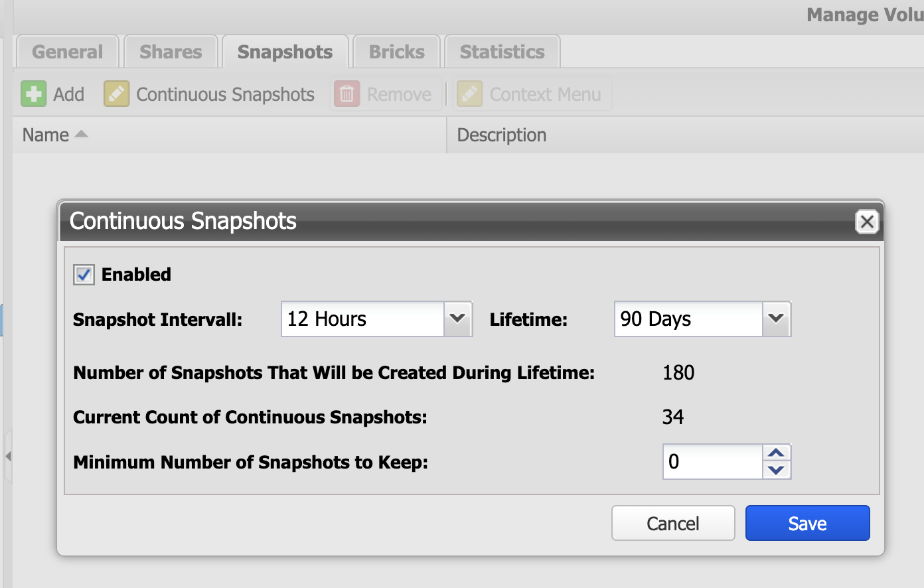Screen dimensions: 924x588
Task: Open the Bricks tab
Action: [x=396, y=52]
